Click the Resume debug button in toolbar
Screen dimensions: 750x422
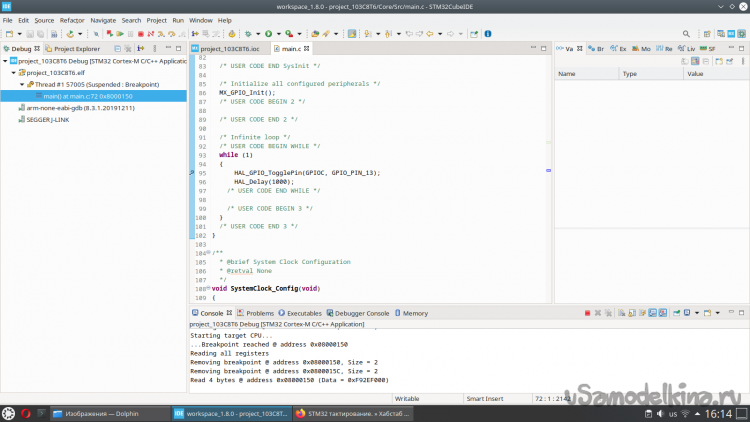tap(119, 34)
